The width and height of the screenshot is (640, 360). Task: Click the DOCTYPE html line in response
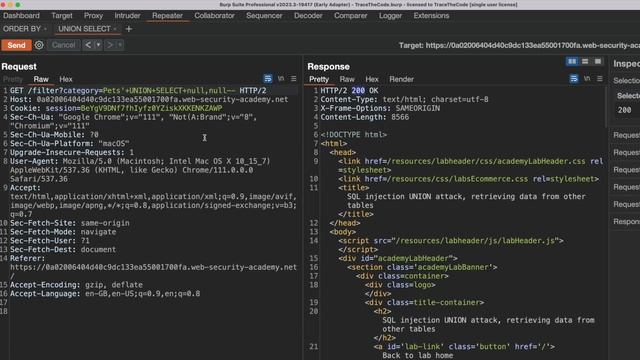[353, 135]
